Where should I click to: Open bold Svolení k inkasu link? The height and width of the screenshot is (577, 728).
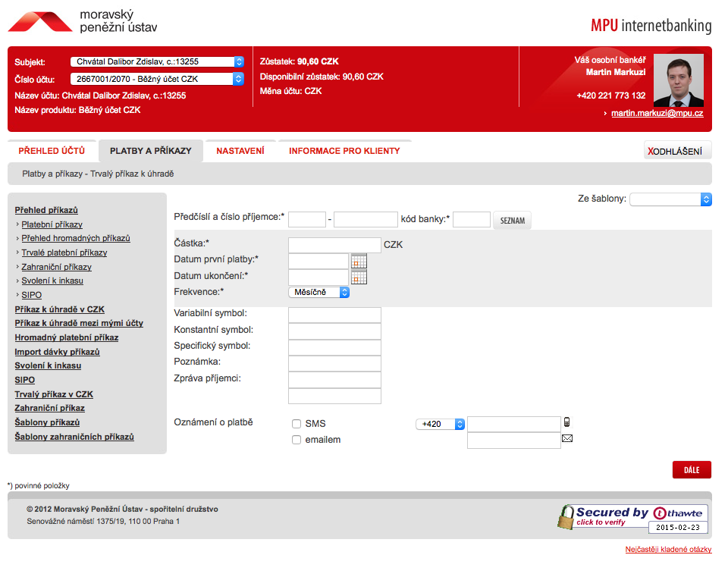(48, 365)
